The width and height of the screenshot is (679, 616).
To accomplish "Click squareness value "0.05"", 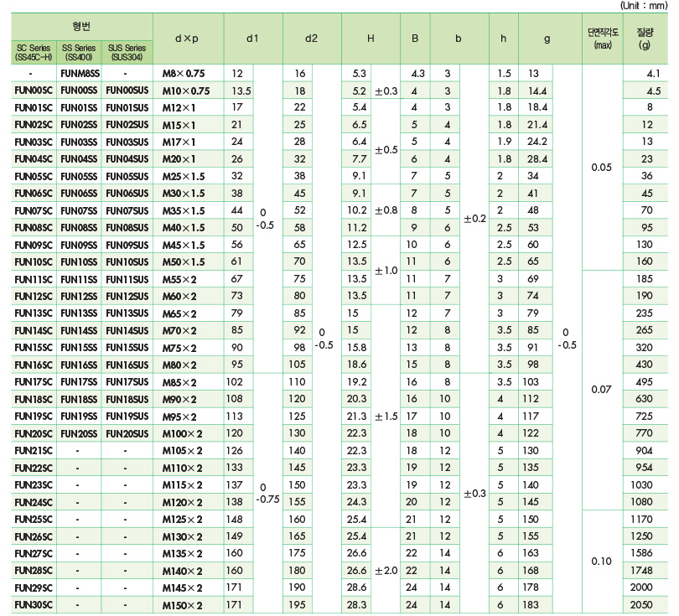I will (602, 168).
